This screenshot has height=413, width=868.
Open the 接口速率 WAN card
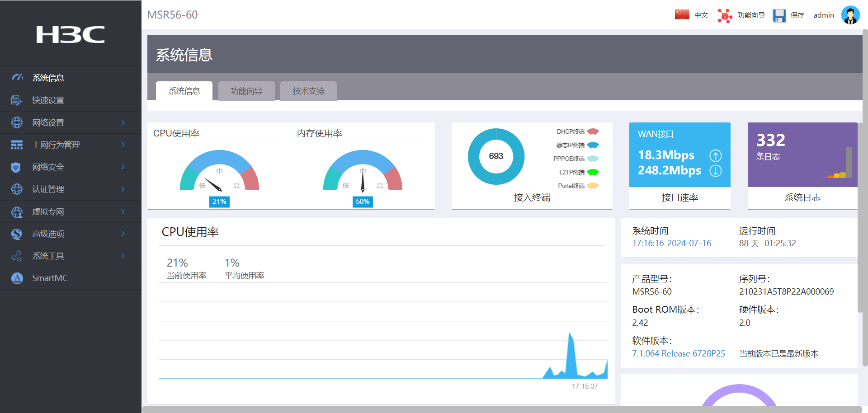click(680, 165)
